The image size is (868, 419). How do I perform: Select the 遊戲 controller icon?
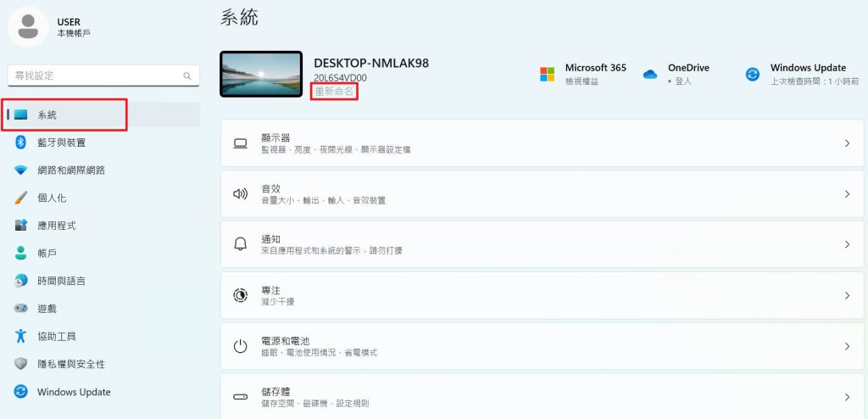pyautogui.click(x=20, y=308)
